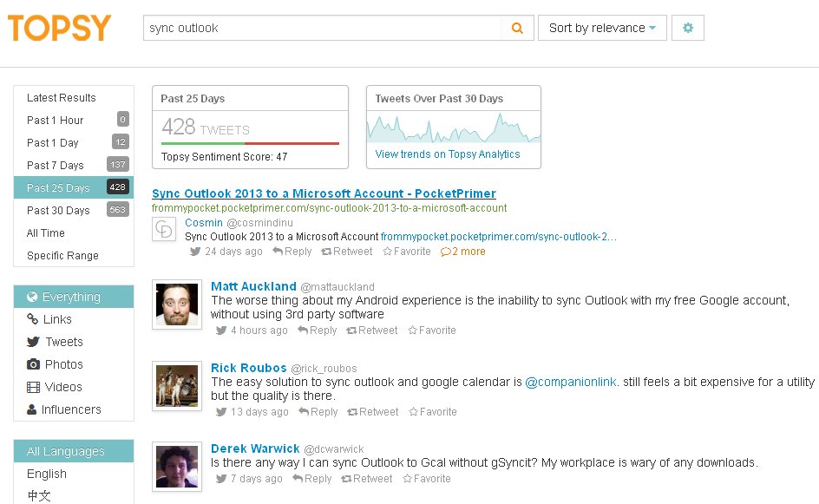The image size is (819, 504).
Task: Click the green-red sentiment score bar
Action: (x=250, y=143)
